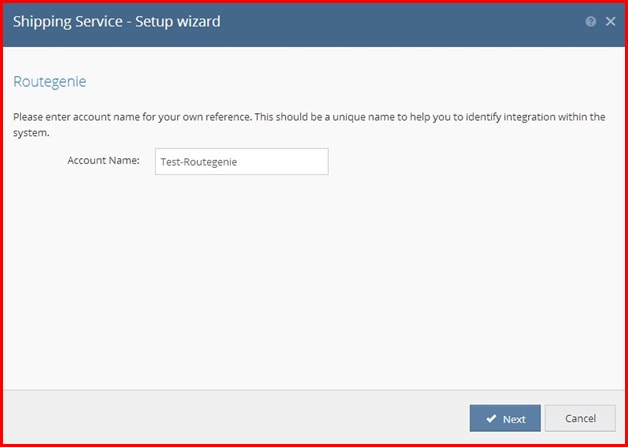Select the Routegenie heading text
The height and width of the screenshot is (447, 628).
click(x=50, y=82)
